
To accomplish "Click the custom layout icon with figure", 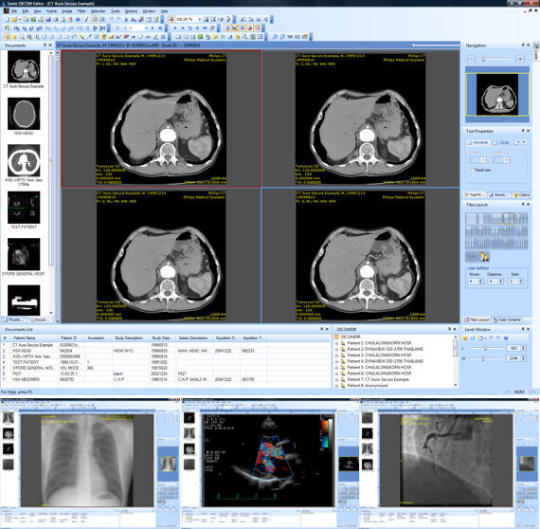I will [x=484, y=256].
